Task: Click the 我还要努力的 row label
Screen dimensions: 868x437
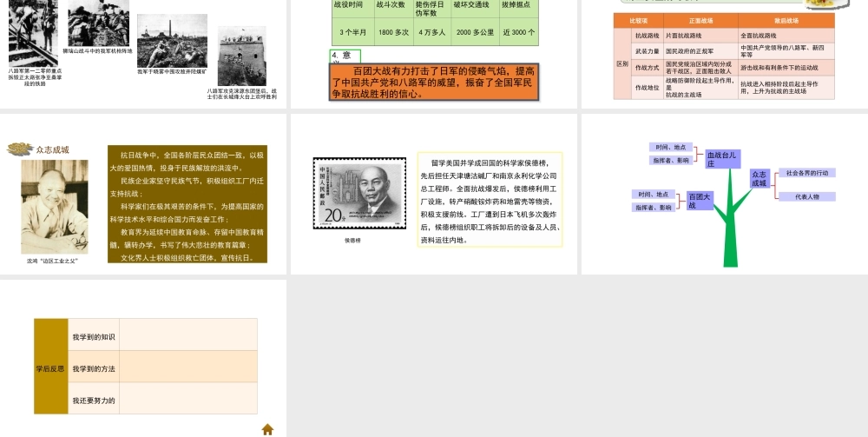Action: [x=94, y=398]
